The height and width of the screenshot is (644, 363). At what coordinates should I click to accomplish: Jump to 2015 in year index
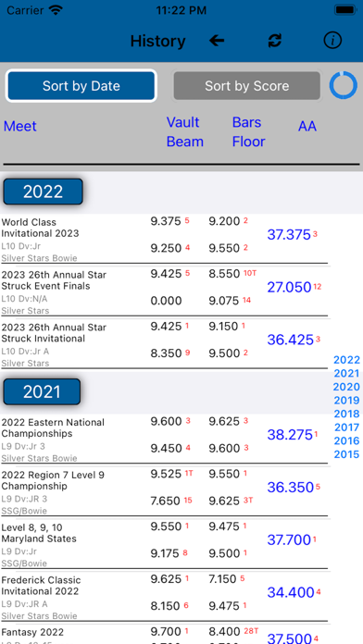coord(346,454)
